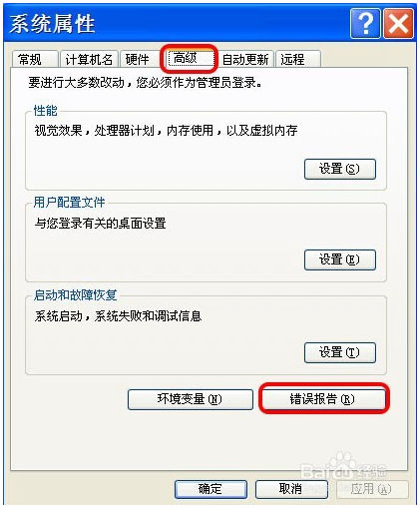420x508 pixels.
Task: Dismiss the dialog with 取消
Action: point(291,489)
